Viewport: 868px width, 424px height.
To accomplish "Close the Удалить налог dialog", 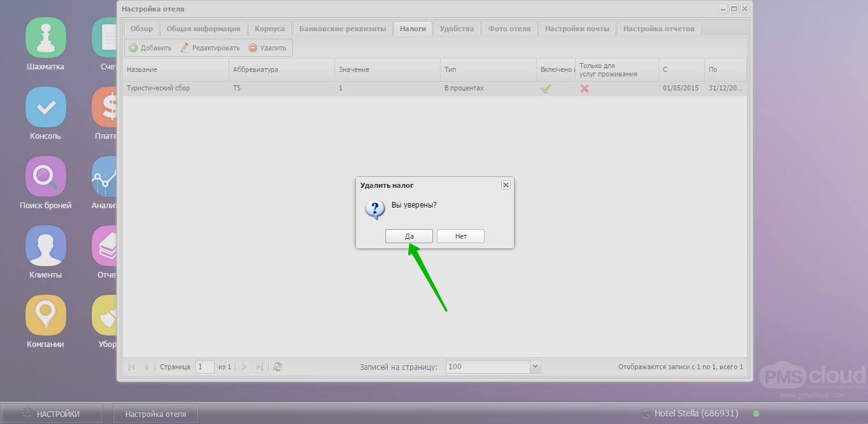I will [506, 185].
